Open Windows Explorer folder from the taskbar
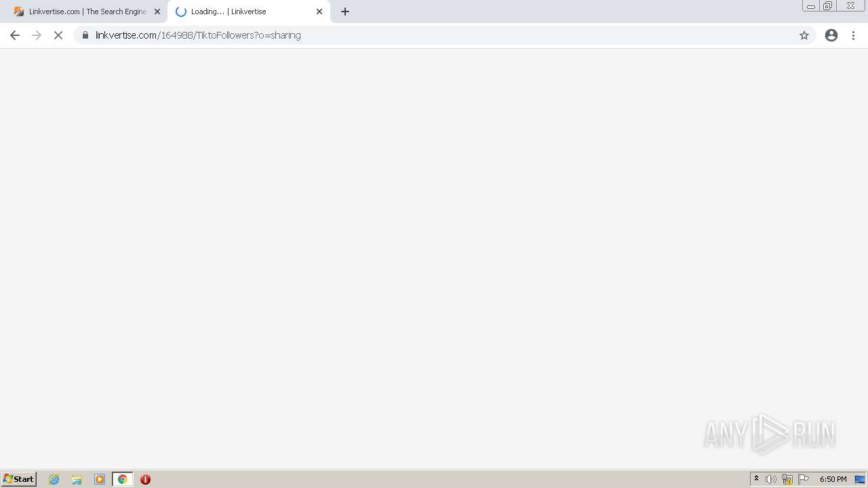 (77, 479)
